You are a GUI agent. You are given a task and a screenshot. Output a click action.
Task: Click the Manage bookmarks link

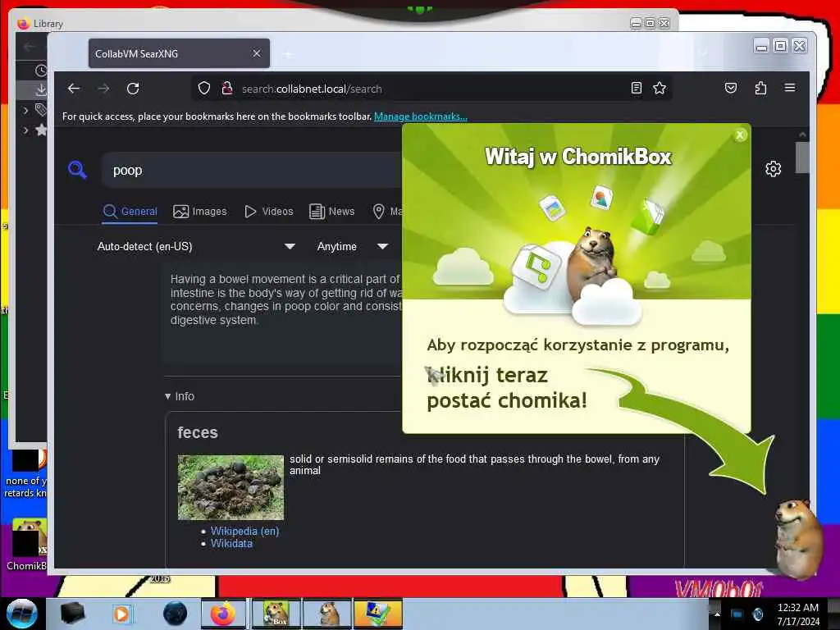point(421,116)
